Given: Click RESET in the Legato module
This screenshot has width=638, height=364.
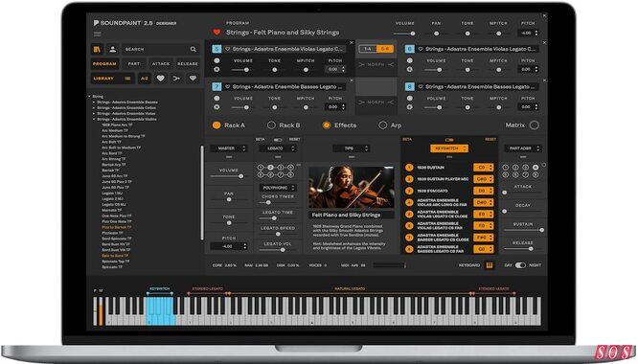Looking at the screenshot, I should tap(294, 140).
